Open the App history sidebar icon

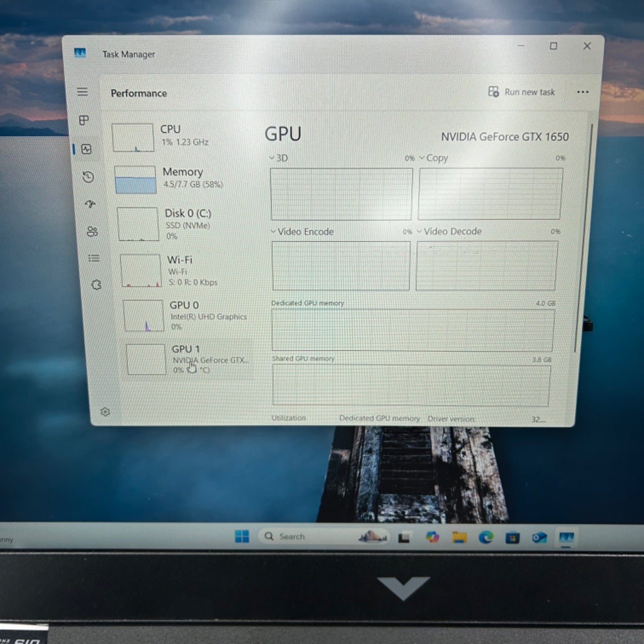[x=88, y=177]
